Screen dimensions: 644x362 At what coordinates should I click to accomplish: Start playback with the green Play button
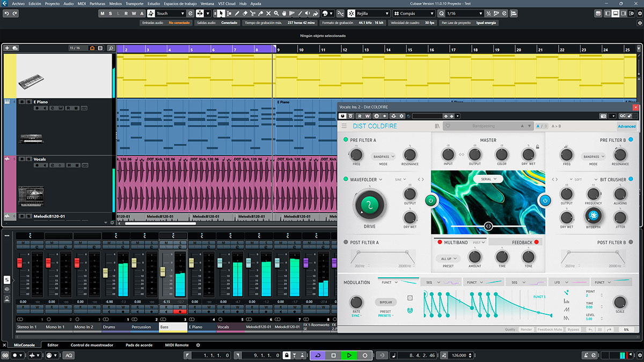pos(349,355)
